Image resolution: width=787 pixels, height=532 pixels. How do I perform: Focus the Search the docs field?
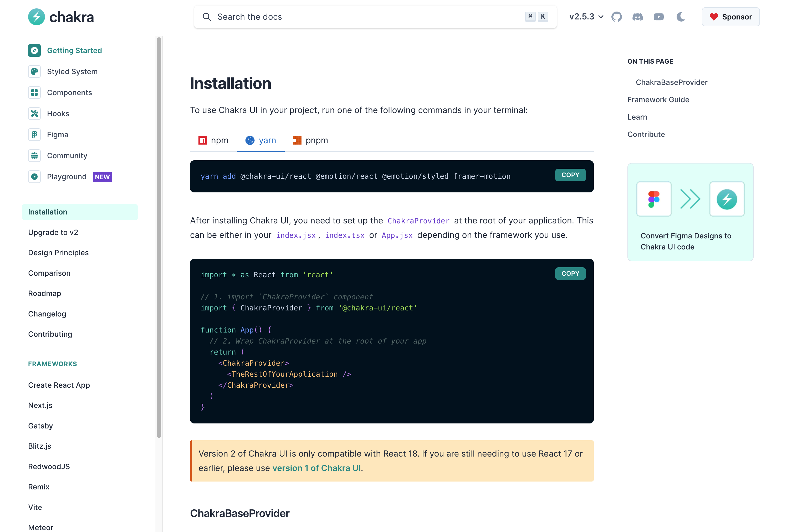(369, 17)
